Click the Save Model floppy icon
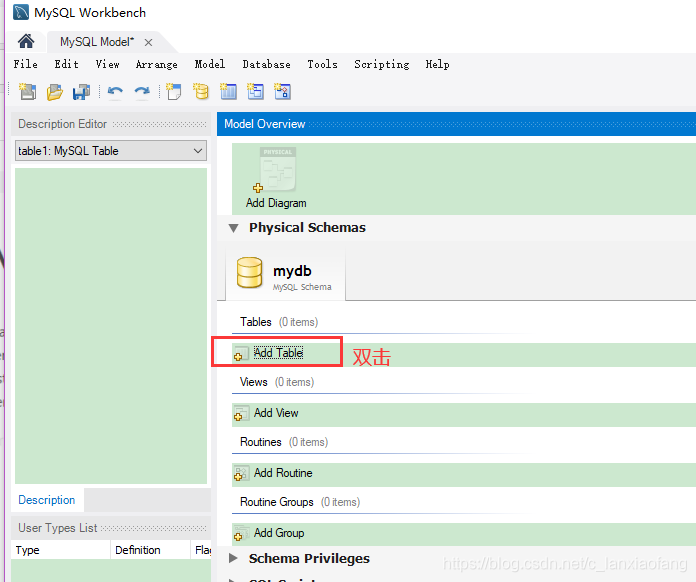This screenshot has height=582, width=696. [81, 92]
